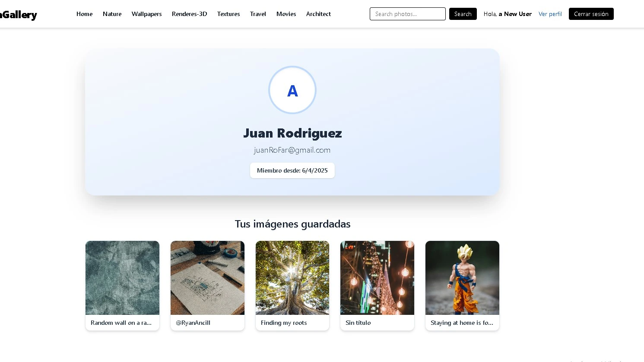The width and height of the screenshot is (644, 362).
Task: Navigate to the Travel category
Action: [x=258, y=14]
